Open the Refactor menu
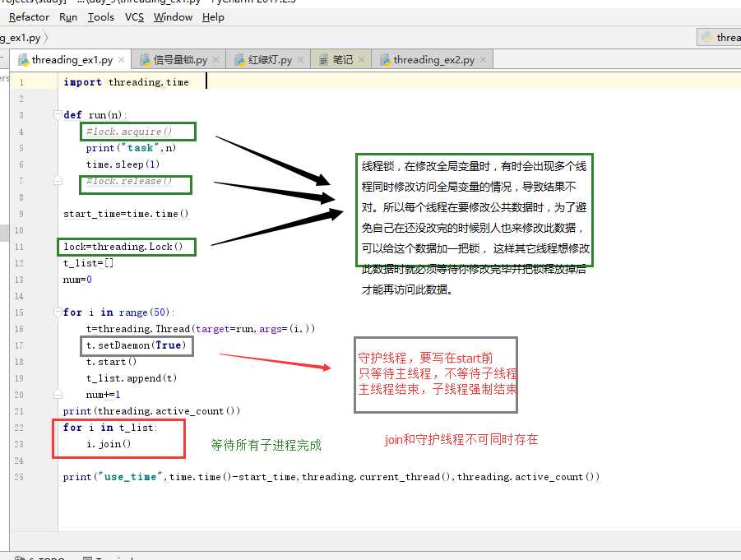 pyautogui.click(x=29, y=17)
